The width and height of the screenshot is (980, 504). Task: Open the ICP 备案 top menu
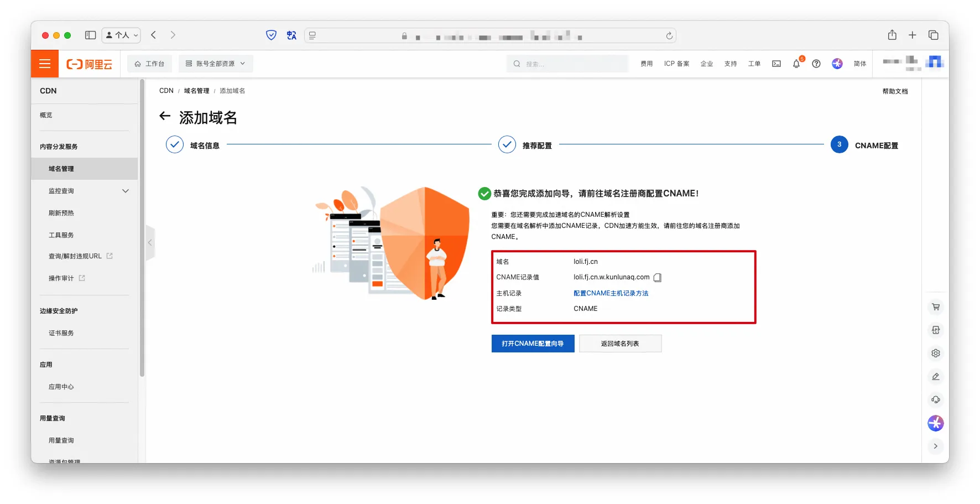tap(676, 64)
